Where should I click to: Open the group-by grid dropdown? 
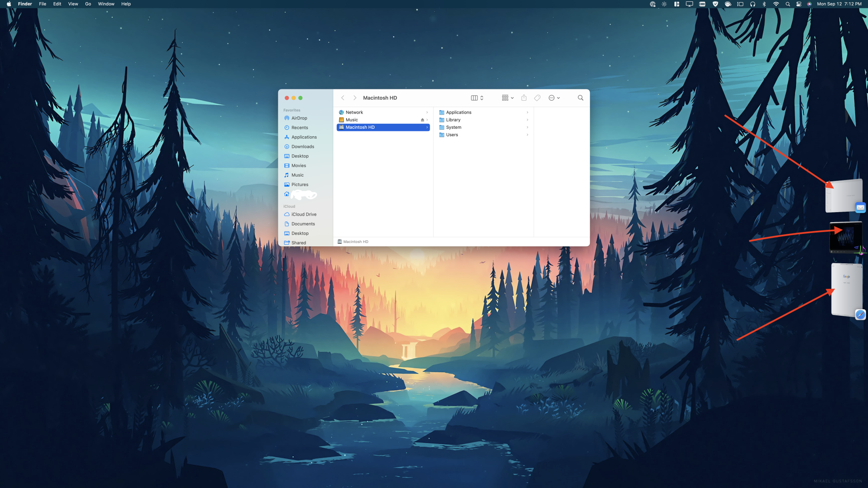click(507, 98)
